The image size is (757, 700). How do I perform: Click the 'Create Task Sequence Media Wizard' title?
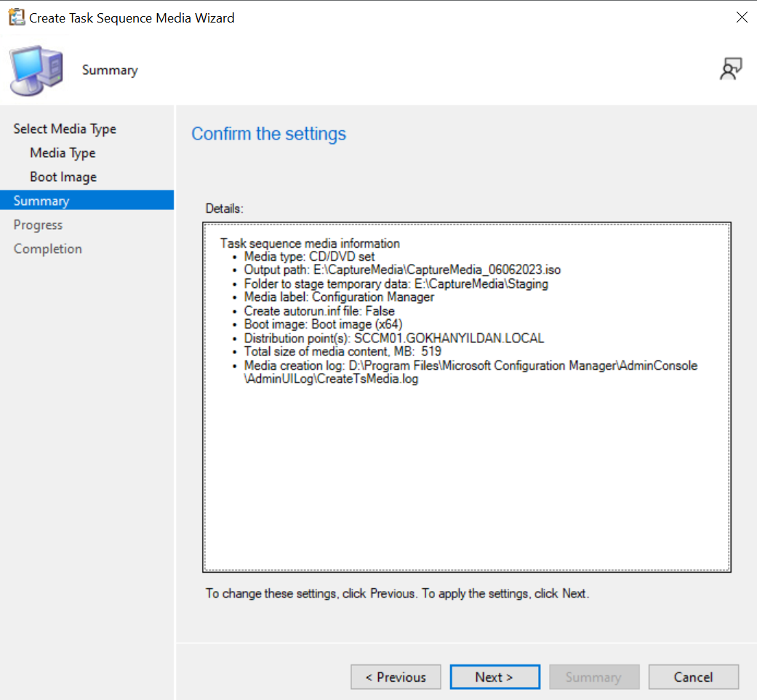click(132, 18)
